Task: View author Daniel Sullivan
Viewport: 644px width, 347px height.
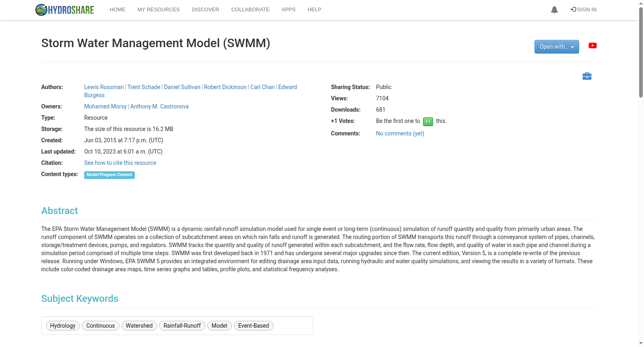Action: 182,87
